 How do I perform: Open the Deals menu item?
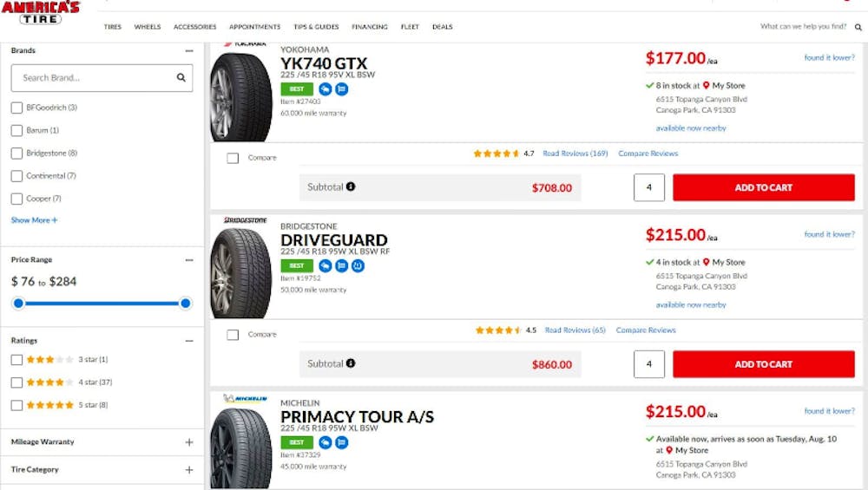(x=442, y=27)
